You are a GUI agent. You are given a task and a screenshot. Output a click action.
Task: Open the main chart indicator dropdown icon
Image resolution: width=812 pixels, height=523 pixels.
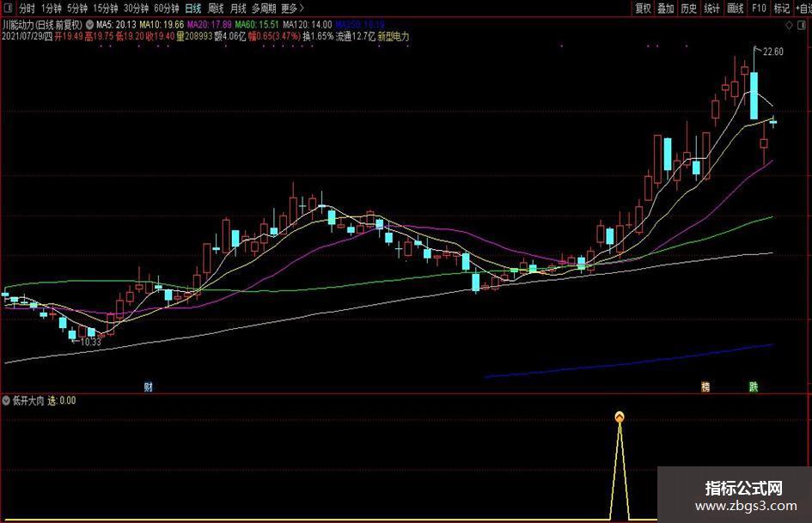89,24
